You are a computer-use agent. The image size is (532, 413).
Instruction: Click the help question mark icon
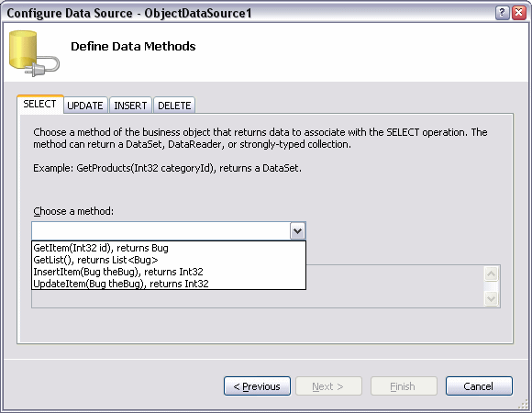click(x=502, y=13)
